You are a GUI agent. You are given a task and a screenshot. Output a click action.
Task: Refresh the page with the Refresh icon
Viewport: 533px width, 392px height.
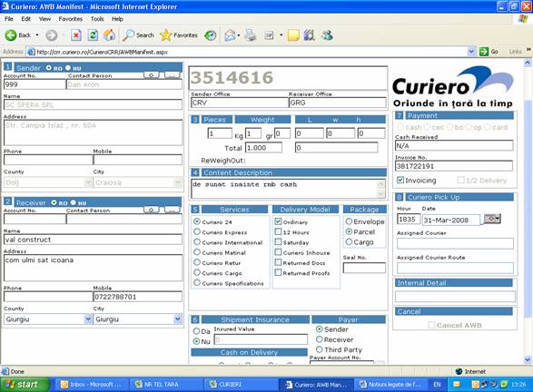click(x=93, y=35)
